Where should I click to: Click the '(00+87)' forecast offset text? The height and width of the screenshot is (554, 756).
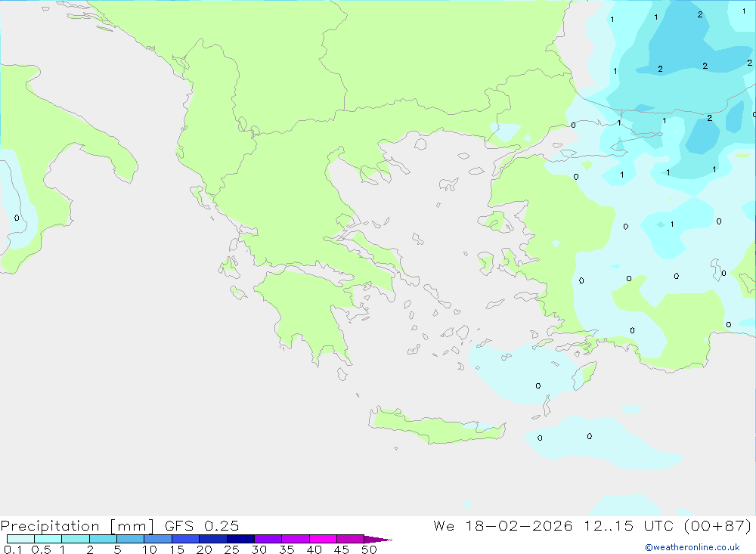(718, 525)
